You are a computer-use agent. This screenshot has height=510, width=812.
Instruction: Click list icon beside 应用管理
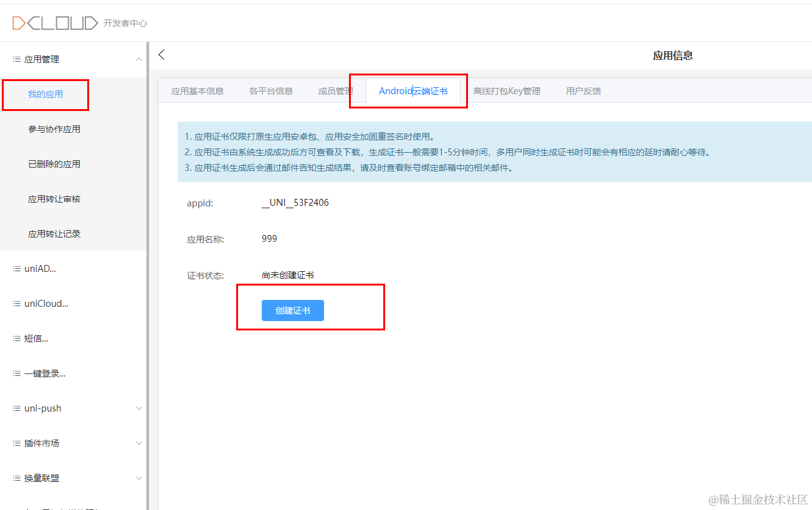click(x=17, y=59)
